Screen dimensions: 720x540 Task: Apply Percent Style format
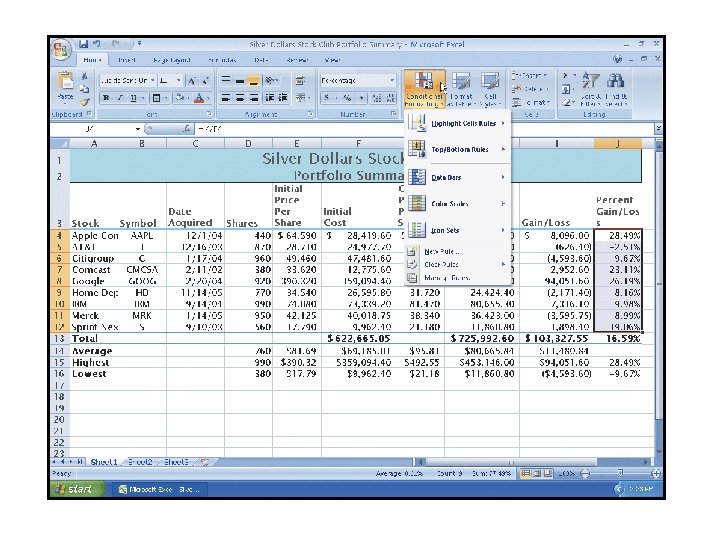tap(348, 98)
